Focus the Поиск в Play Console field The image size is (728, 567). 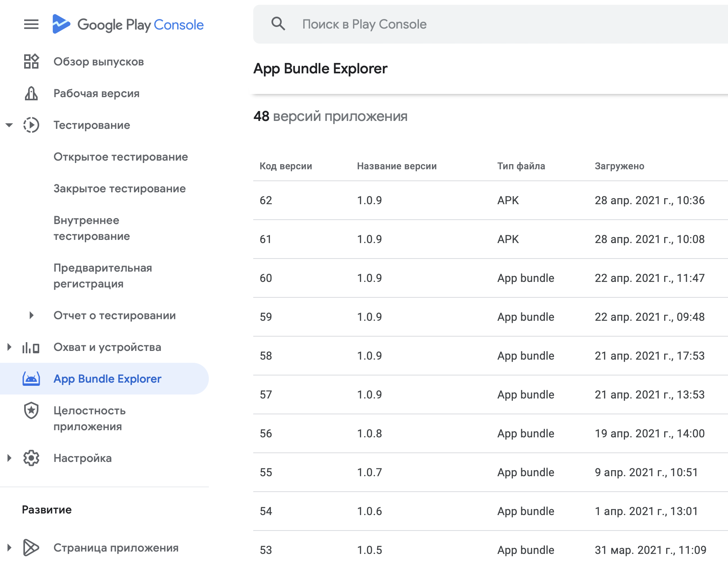point(491,24)
